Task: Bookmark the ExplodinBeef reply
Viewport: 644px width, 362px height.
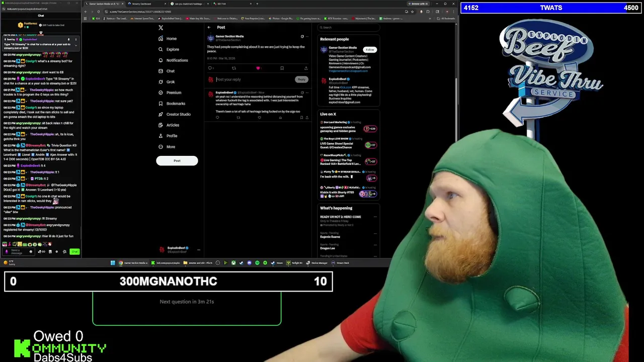Action: pos(301,117)
